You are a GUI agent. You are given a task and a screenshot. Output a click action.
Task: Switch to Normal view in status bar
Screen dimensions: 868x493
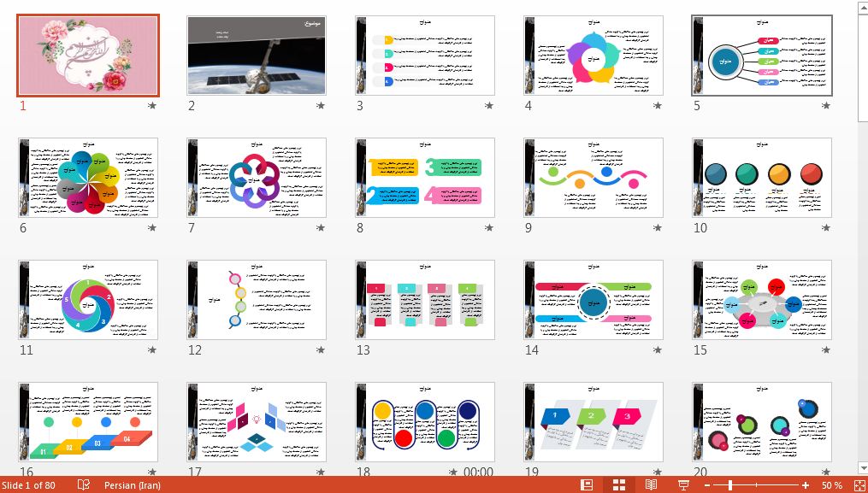point(587,484)
